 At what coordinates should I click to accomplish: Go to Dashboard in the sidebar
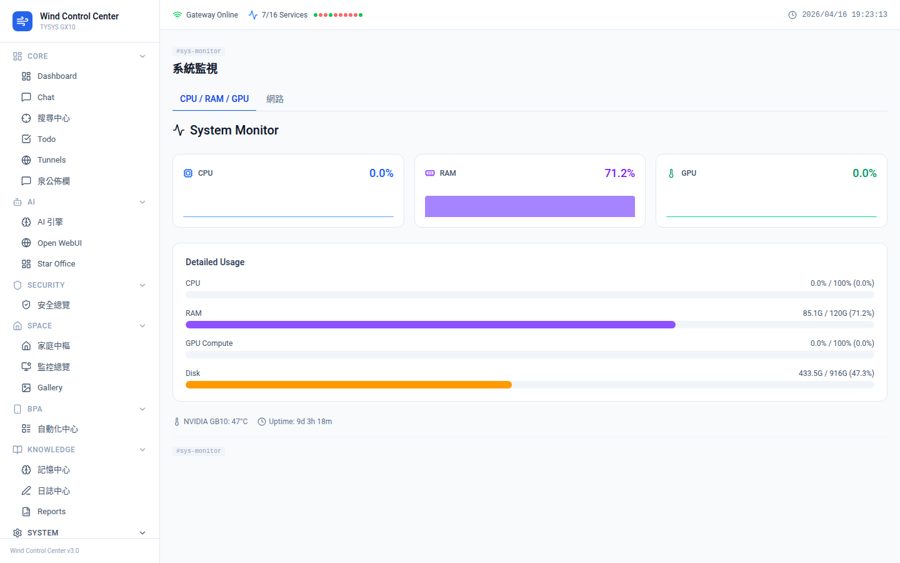click(57, 76)
